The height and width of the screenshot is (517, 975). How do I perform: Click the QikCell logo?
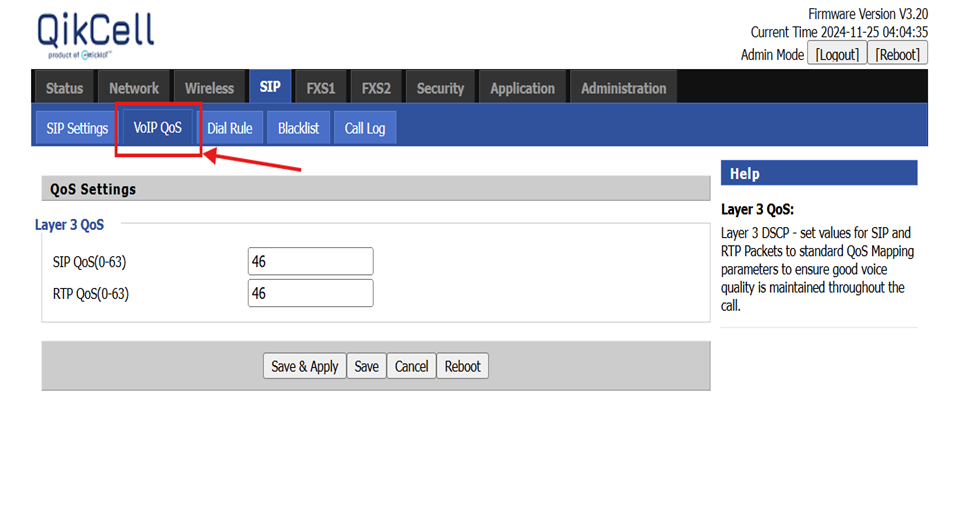[x=95, y=36]
